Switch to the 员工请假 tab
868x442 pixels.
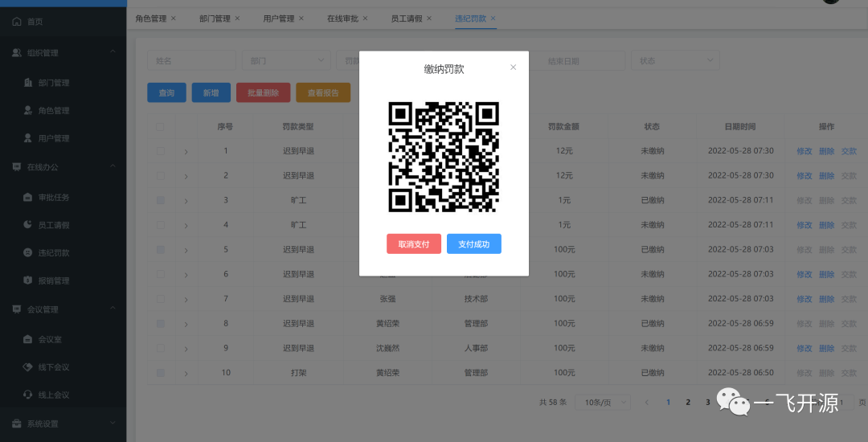(407, 18)
